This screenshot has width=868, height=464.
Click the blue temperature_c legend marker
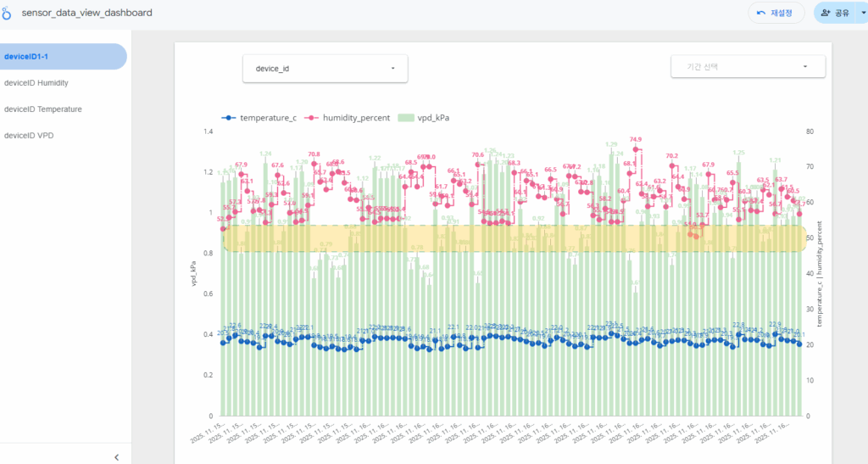227,118
